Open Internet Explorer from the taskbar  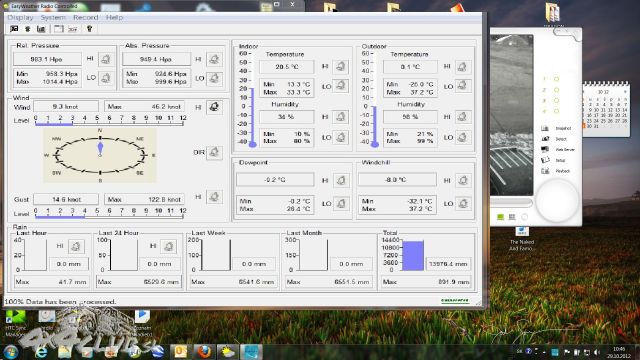coord(41,352)
